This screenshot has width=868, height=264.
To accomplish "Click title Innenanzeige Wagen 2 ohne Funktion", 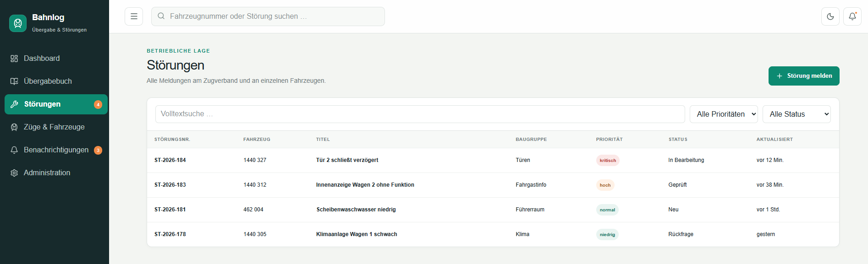I will (365, 185).
